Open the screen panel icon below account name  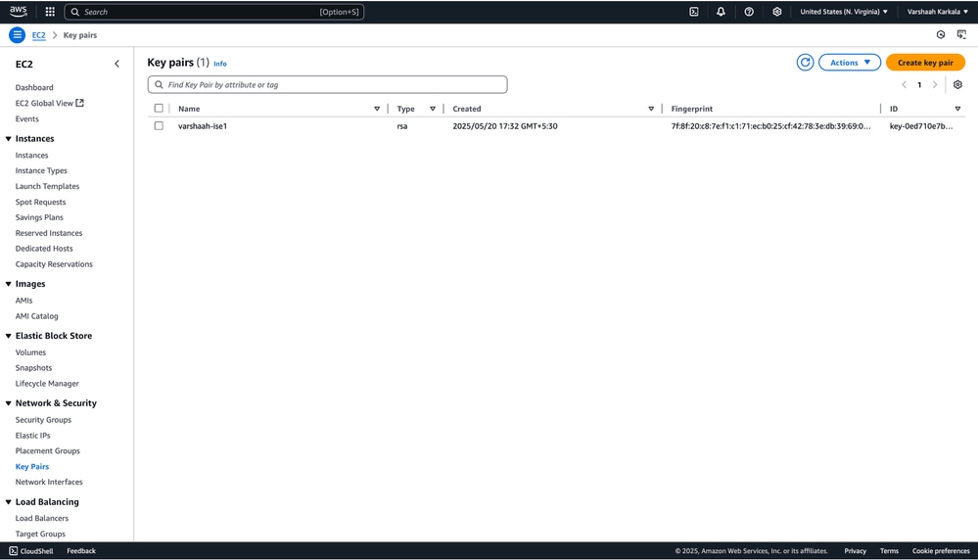(961, 35)
